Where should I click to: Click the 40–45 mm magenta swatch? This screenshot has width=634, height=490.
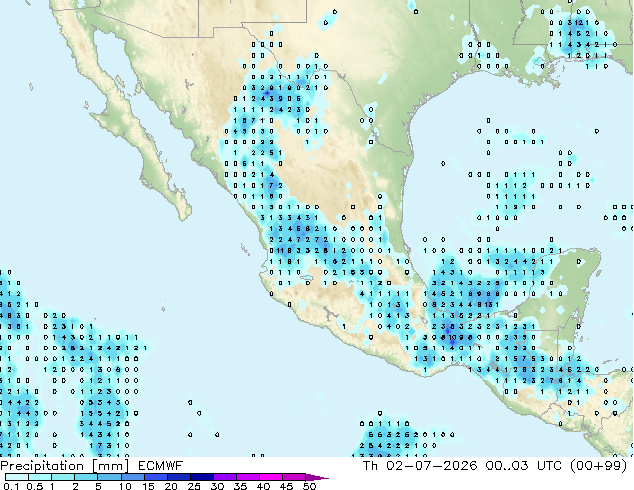(x=271, y=477)
